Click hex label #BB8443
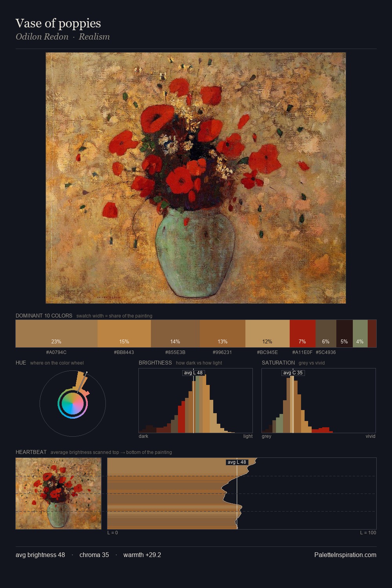This screenshot has height=588, width=392. 124,352
